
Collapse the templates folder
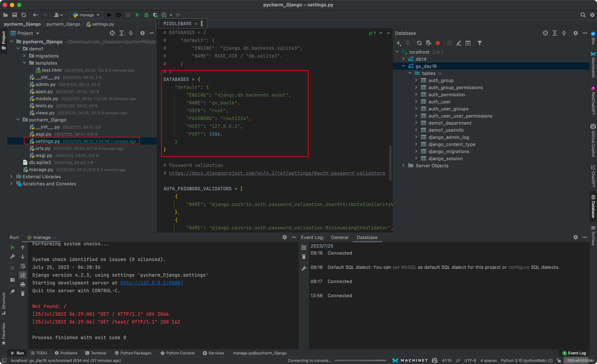click(x=24, y=63)
